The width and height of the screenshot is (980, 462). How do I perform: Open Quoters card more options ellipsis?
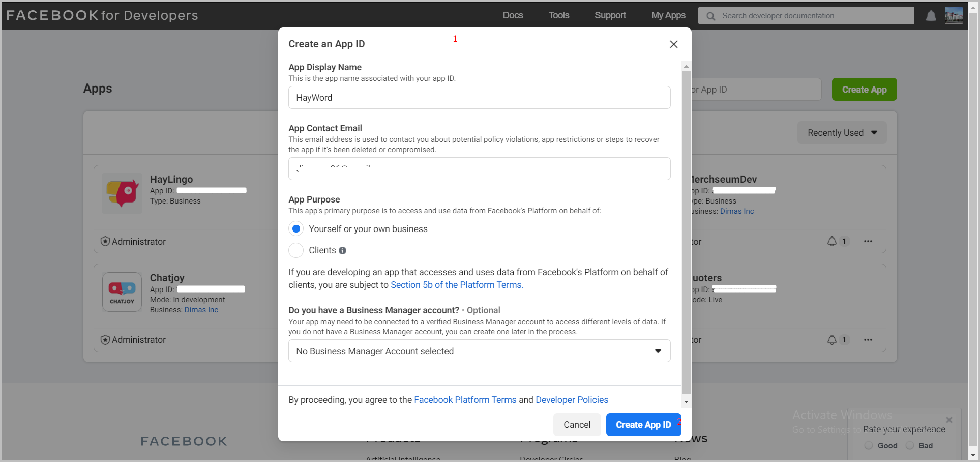pyautogui.click(x=868, y=340)
